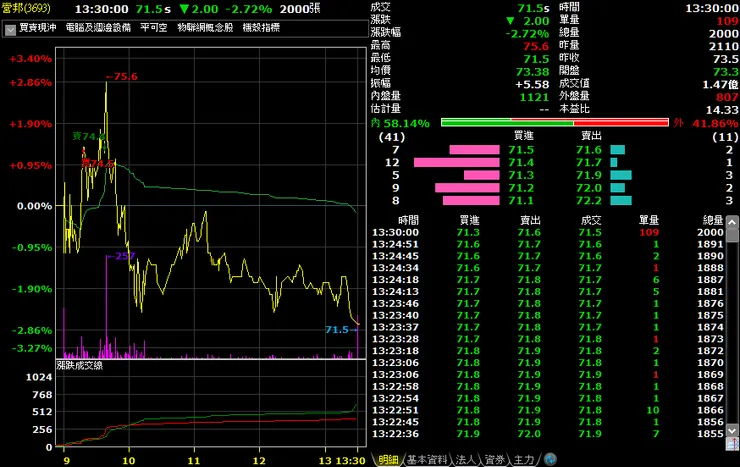Click the 時間 column header
The image size is (740, 467).
[408, 220]
